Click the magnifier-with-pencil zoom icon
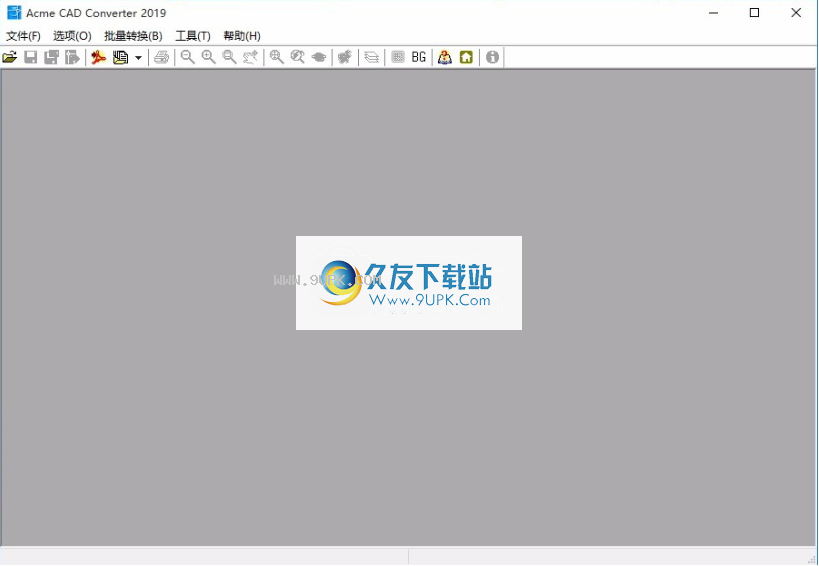Screen dimensions: 819x566 pos(298,57)
